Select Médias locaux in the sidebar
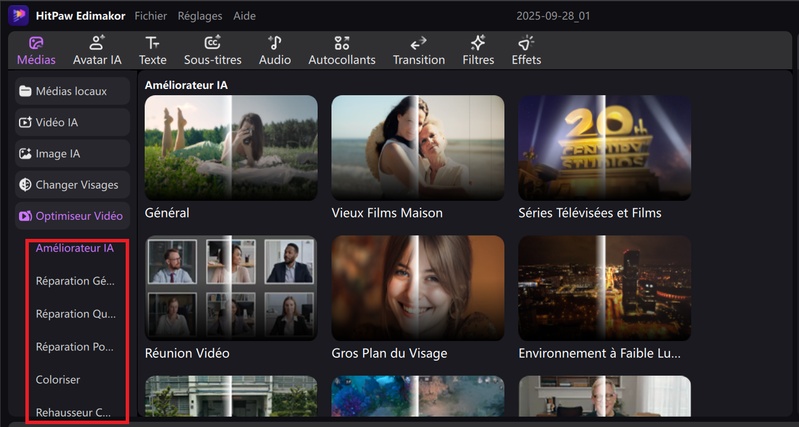 click(x=72, y=92)
